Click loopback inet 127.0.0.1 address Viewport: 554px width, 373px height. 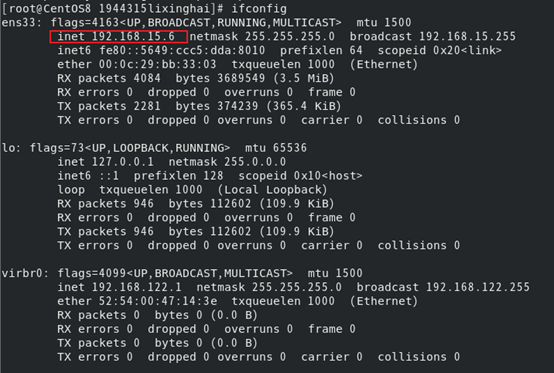(106, 162)
